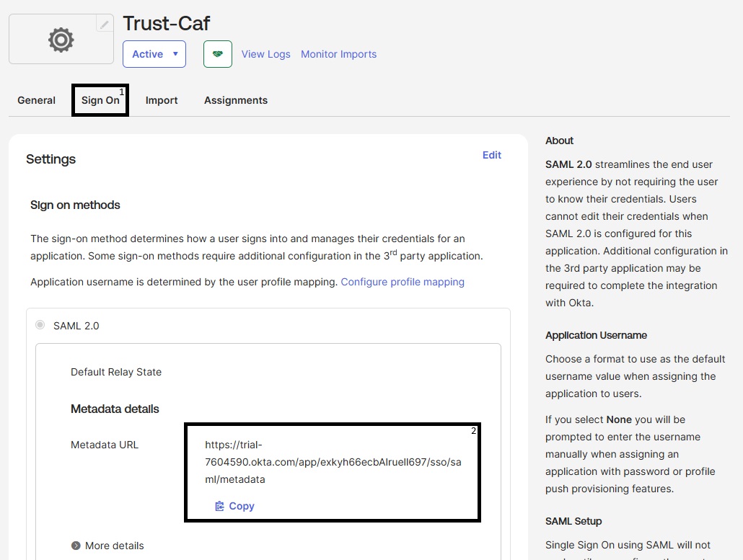Switch to the General tab
The width and height of the screenshot is (743, 560).
37,100
